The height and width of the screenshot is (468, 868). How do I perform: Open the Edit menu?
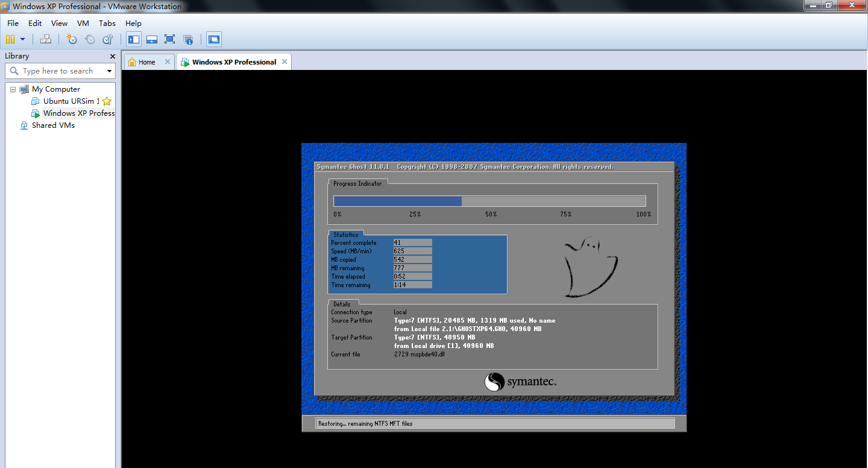[x=35, y=23]
